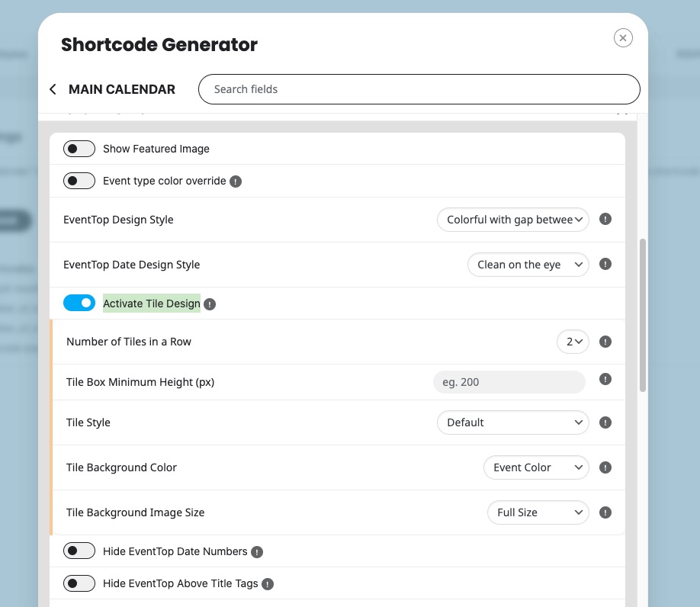Turn off the Activate Tile Design toggle

click(x=79, y=303)
